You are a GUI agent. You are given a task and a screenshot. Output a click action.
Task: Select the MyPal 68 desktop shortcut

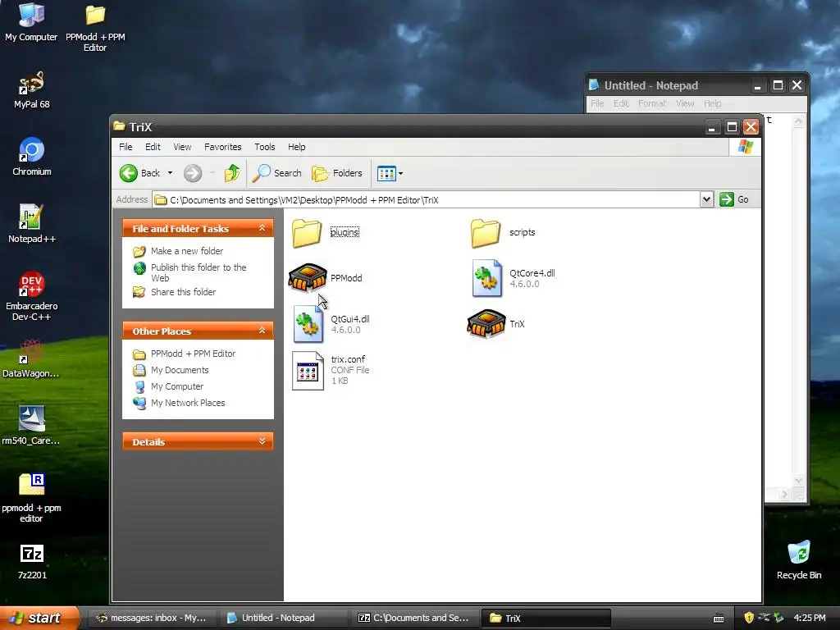[32, 90]
